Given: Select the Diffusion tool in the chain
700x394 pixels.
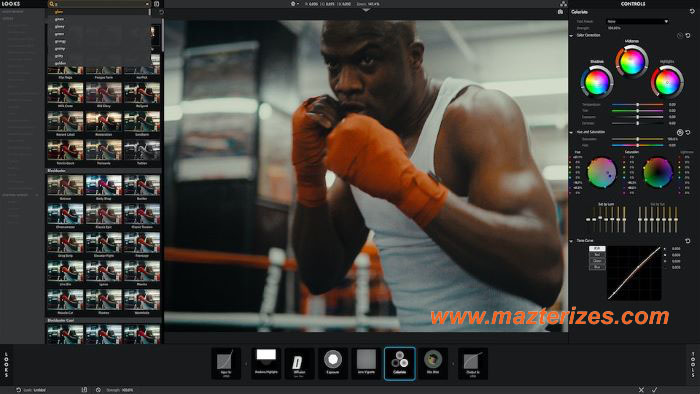Looking at the screenshot, I should [x=299, y=363].
